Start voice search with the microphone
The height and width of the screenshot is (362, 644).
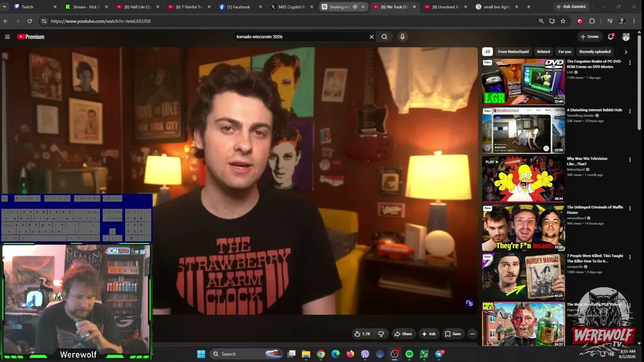point(403,37)
